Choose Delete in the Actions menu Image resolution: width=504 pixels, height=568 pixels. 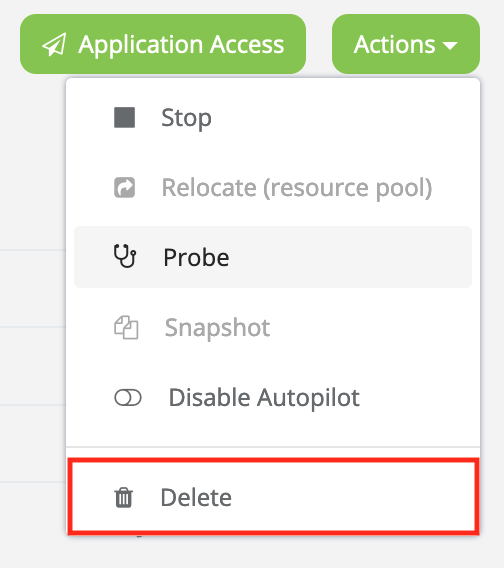tap(274, 497)
